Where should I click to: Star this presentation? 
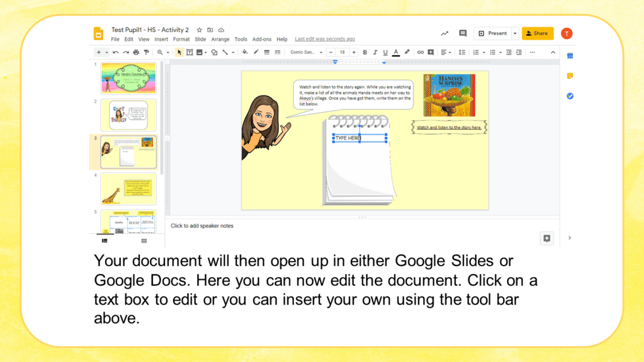(200, 30)
